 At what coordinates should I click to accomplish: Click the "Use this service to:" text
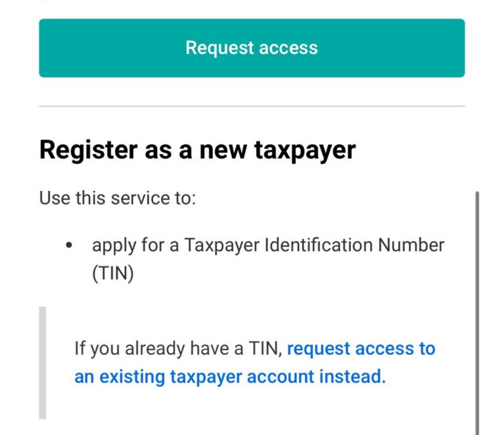[117, 198]
